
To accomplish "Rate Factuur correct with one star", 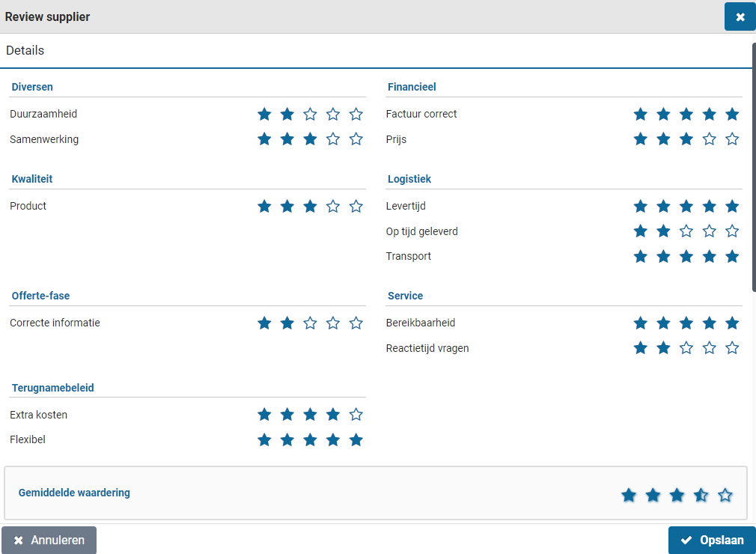I will [x=641, y=115].
